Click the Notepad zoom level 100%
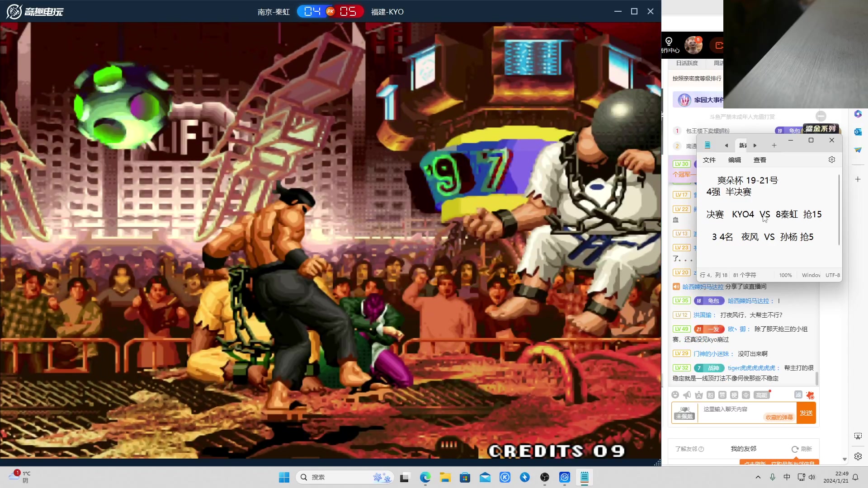Image resolution: width=868 pixels, height=488 pixels. (786, 275)
